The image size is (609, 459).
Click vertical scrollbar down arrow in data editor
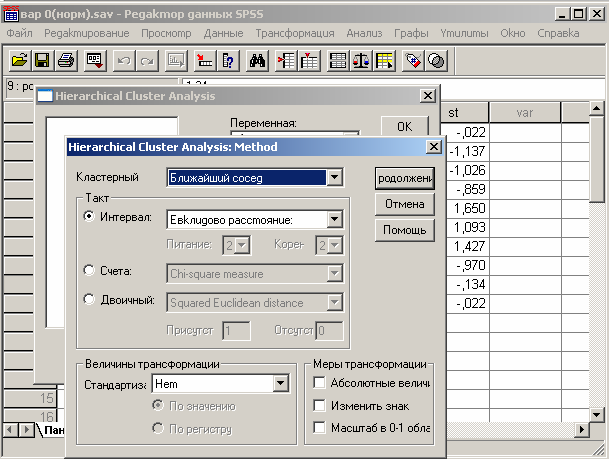point(596,414)
